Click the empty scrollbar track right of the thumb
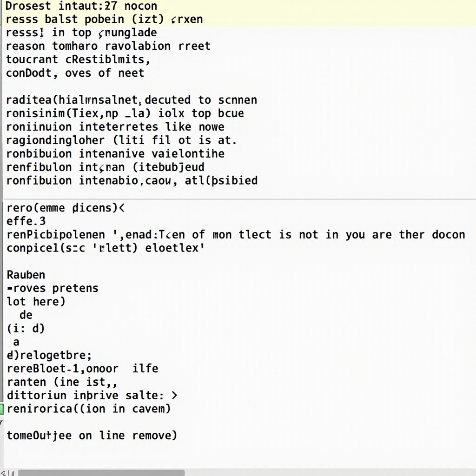Image resolution: width=476 pixels, height=476 pixels. click(x=325, y=472)
